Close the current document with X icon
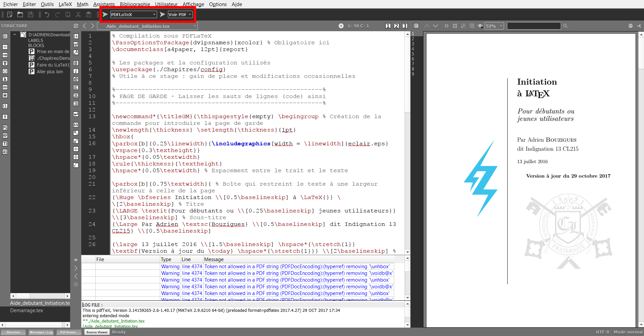Screen dimensions: 644x336 tap(341, 26)
